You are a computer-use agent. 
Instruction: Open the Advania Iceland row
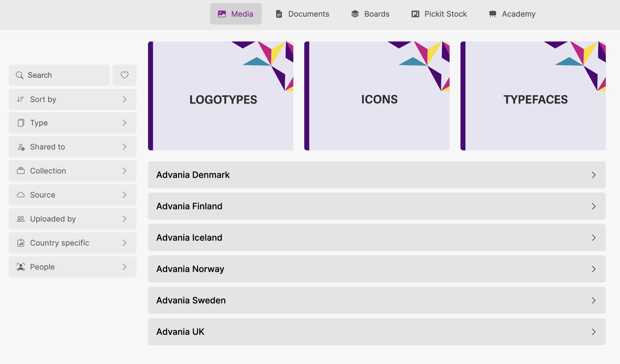(x=377, y=238)
